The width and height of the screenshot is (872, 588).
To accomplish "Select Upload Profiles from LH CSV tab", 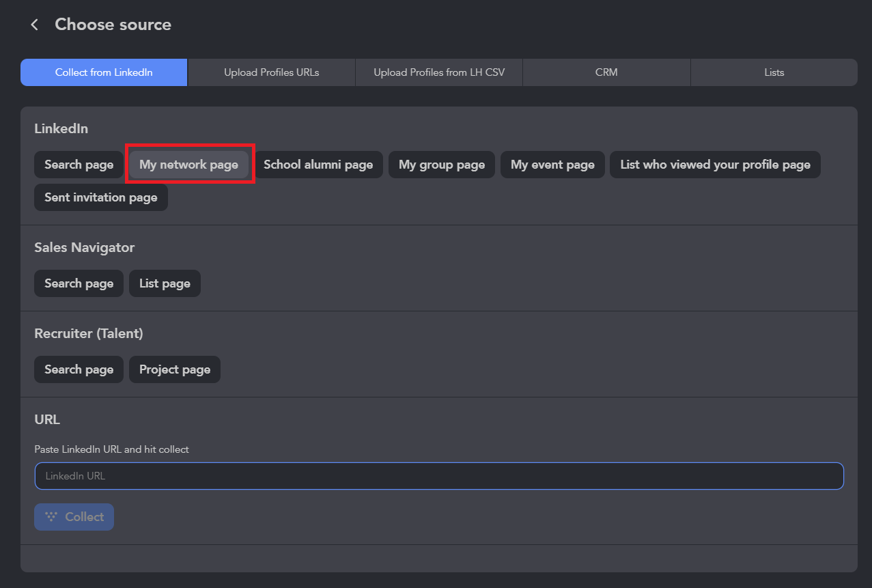I will coord(439,72).
